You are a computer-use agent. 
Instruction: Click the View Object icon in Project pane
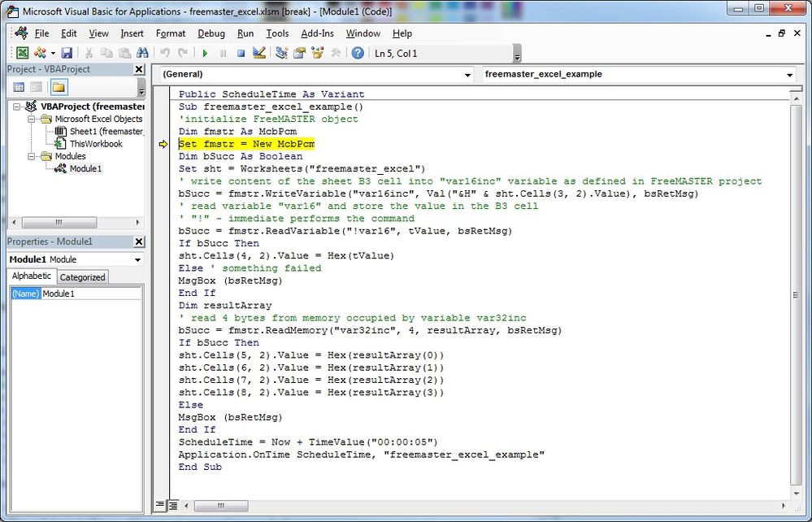(x=36, y=87)
